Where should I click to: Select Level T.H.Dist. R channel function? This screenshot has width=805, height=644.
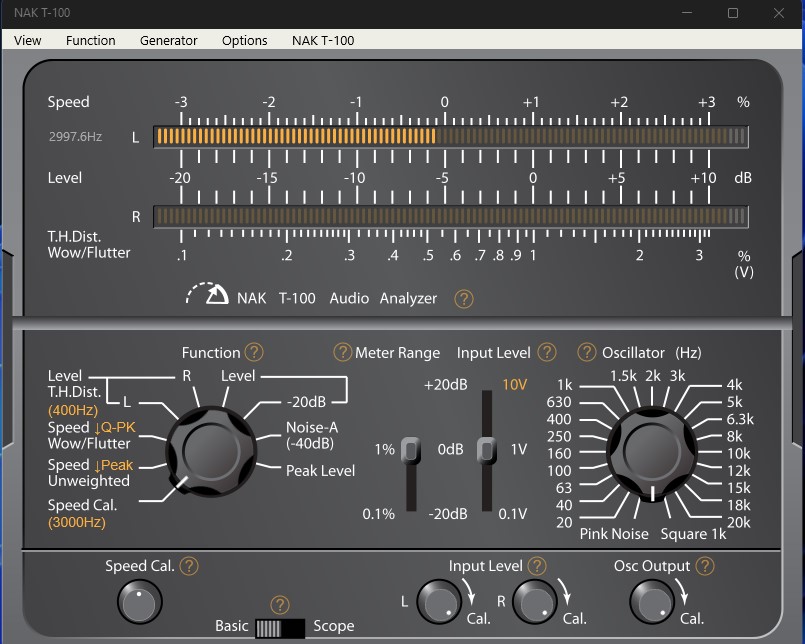click(x=186, y=376)
